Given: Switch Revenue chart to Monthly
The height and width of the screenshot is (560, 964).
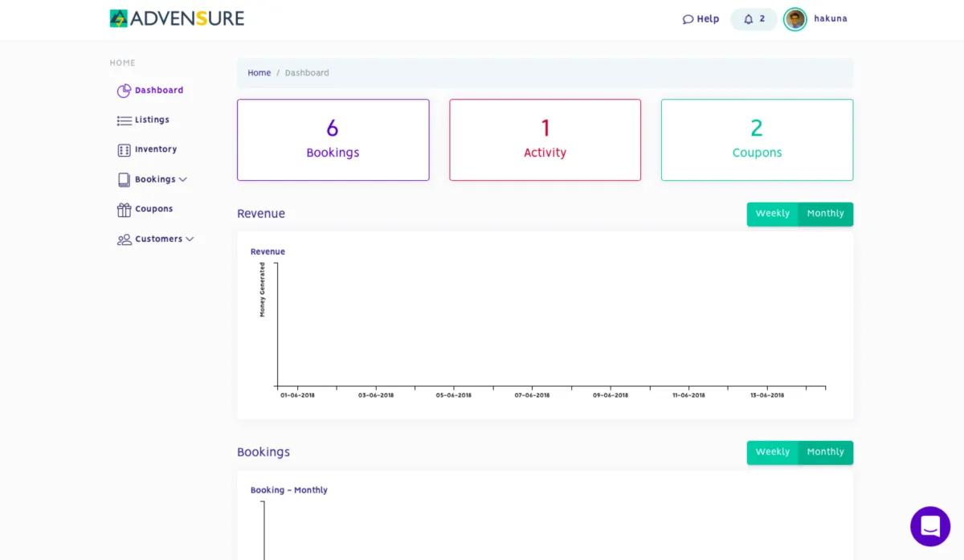Looking at the screenshot, I should point(826,215).
